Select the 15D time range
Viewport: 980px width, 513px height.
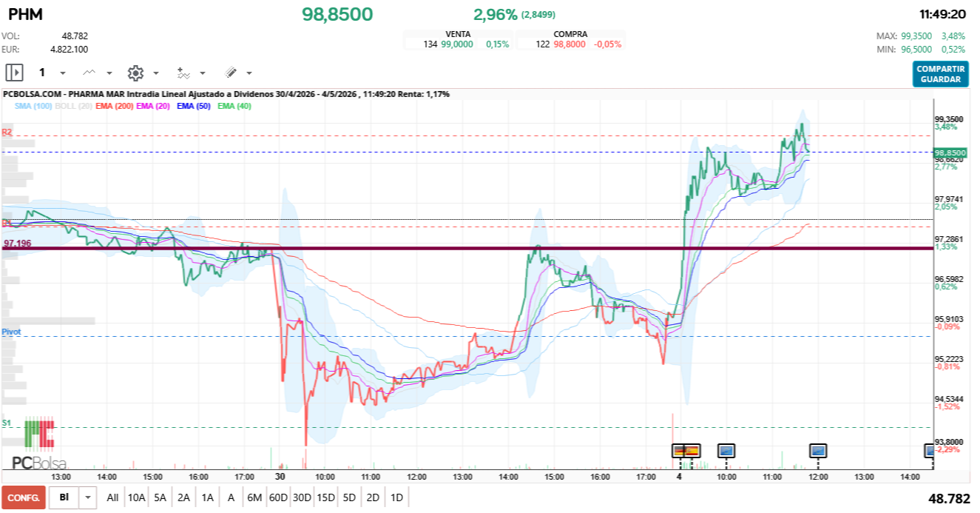click(x=325, y=498)
